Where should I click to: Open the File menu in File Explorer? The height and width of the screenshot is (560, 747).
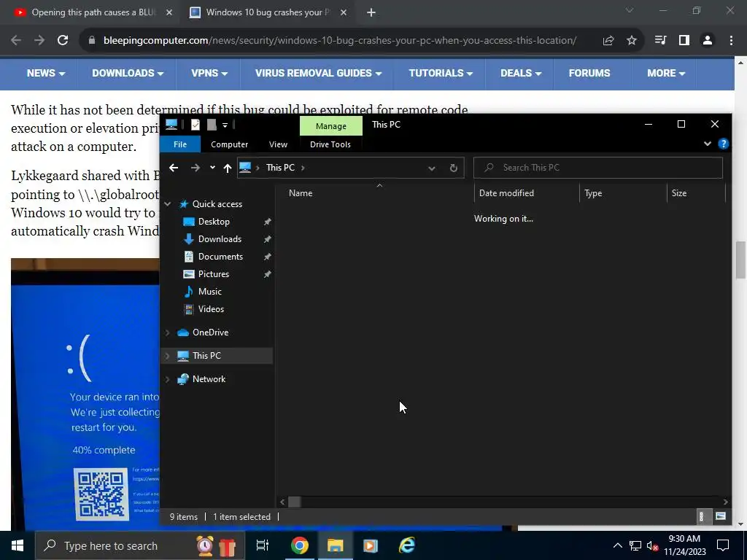click(180, 144)
